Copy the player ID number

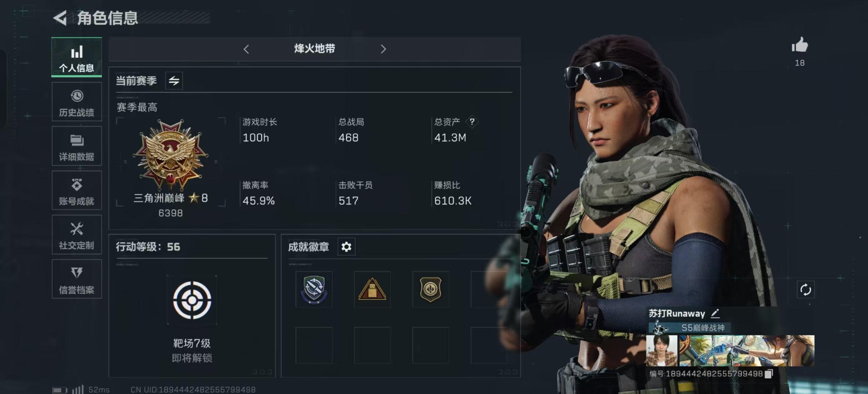pyautogui.click(x=769, y=374)
